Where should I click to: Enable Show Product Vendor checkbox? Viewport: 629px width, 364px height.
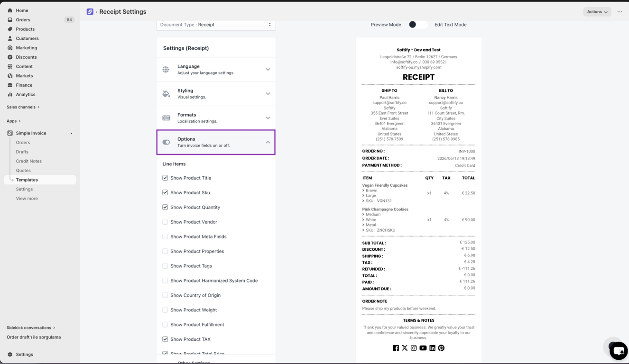165,222
